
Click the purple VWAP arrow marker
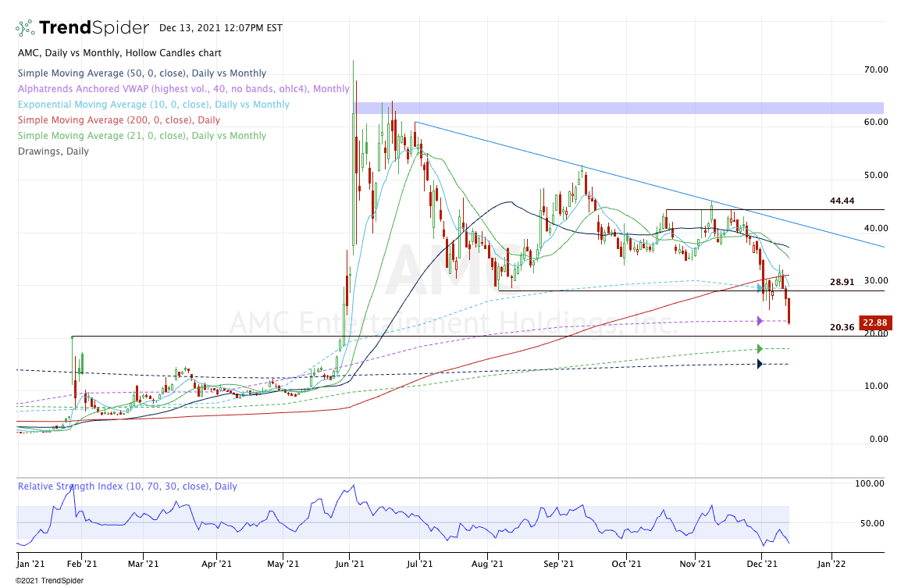click(x=760, y=320)
